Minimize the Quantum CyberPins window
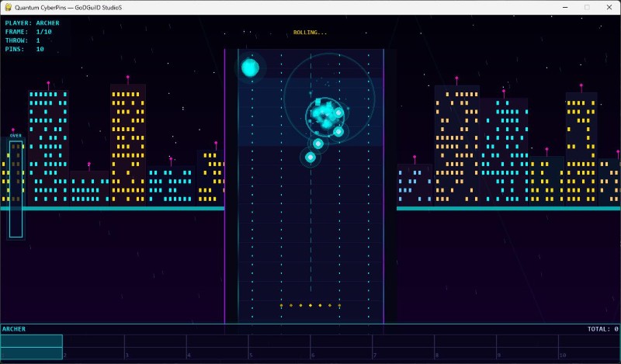The height and width of the screenshot is (364, 621). click(565, 7)
